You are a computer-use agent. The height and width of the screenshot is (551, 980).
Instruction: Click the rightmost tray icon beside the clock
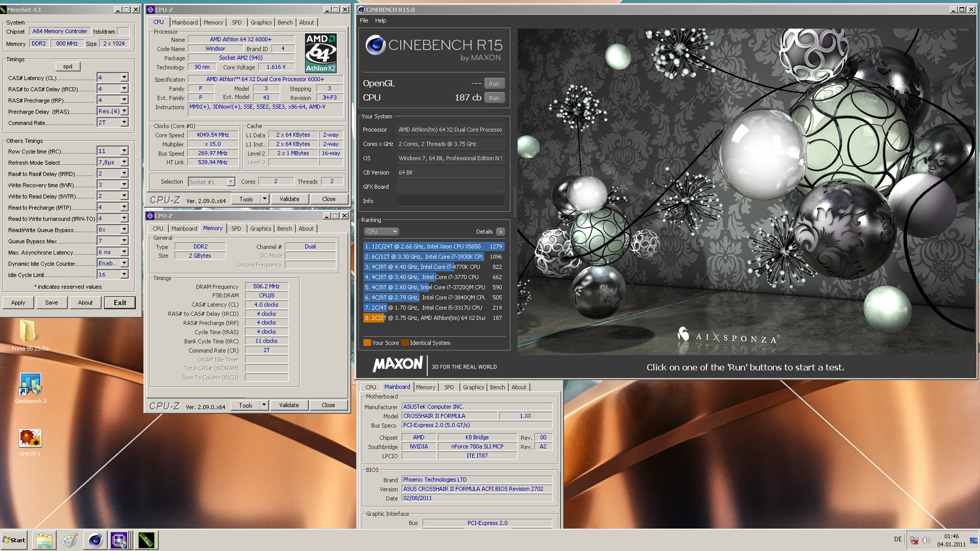[x=974, y=540]
